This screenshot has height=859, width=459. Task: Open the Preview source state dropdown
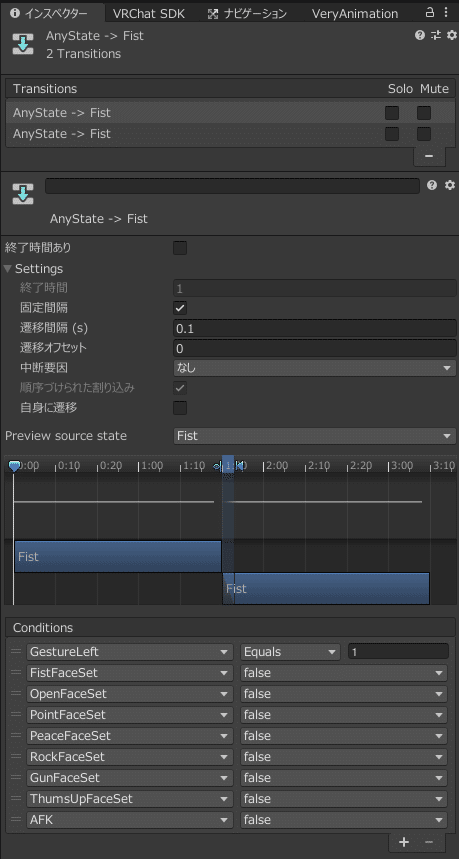point(315,436)
